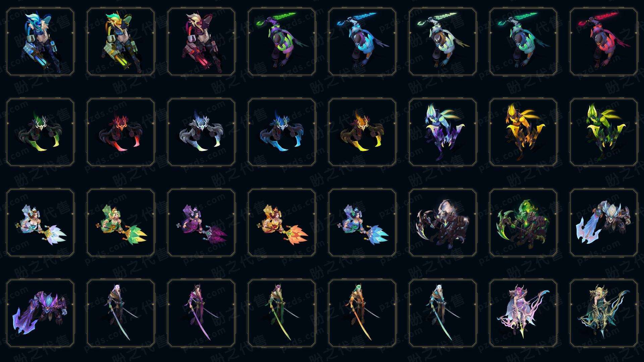
Task: Choose the orange feather-fan lady chroma
Action: tap(282, 223)
